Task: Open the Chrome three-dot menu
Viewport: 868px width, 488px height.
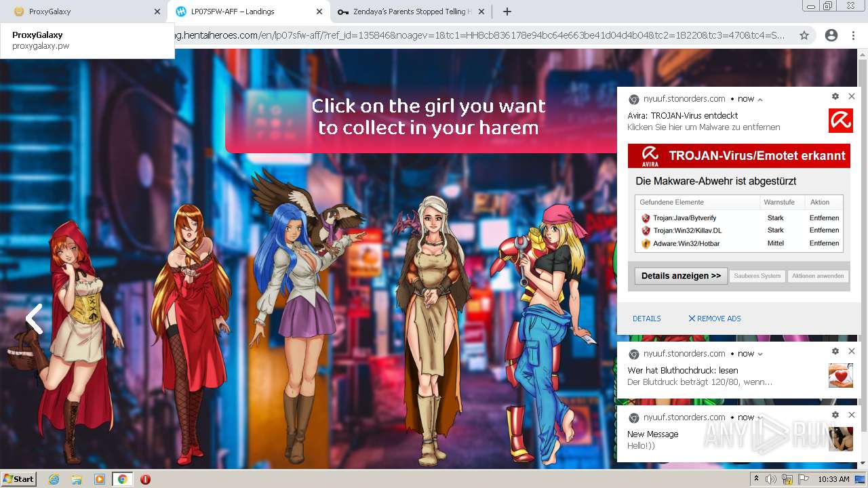Action: (853, 35)
